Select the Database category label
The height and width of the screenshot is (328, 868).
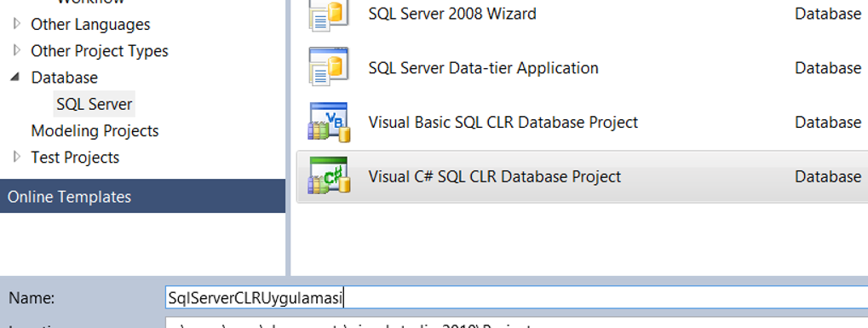(x=64, y=78)
